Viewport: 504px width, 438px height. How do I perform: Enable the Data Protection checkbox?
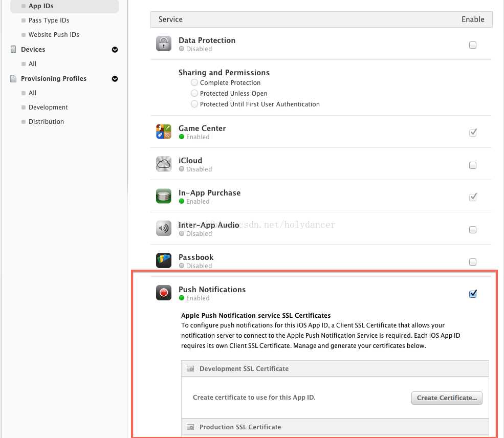tap(472, 45)
